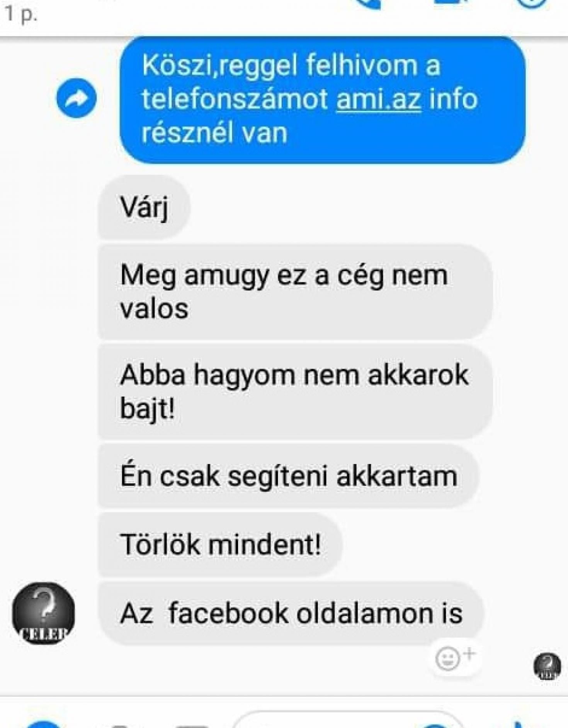Open the sender's question-mark profile avatar
This screenshot has height=728, width=568.
(43, 613)
